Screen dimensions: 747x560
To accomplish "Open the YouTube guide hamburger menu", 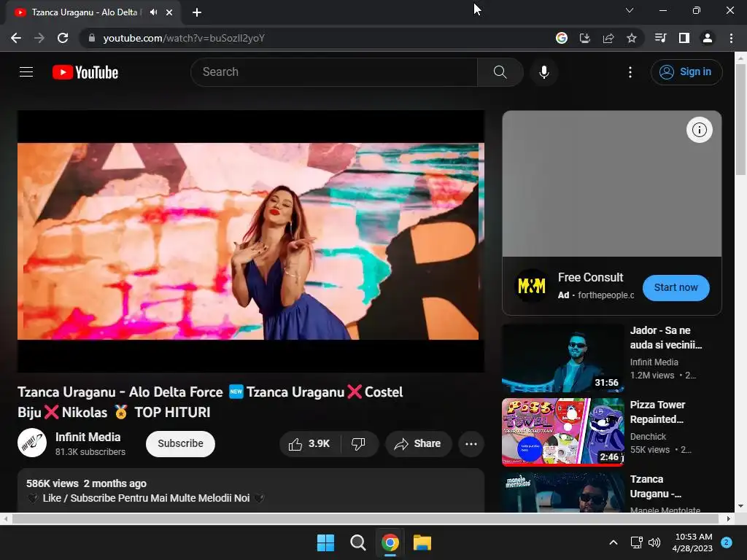I will click(26, 72).
